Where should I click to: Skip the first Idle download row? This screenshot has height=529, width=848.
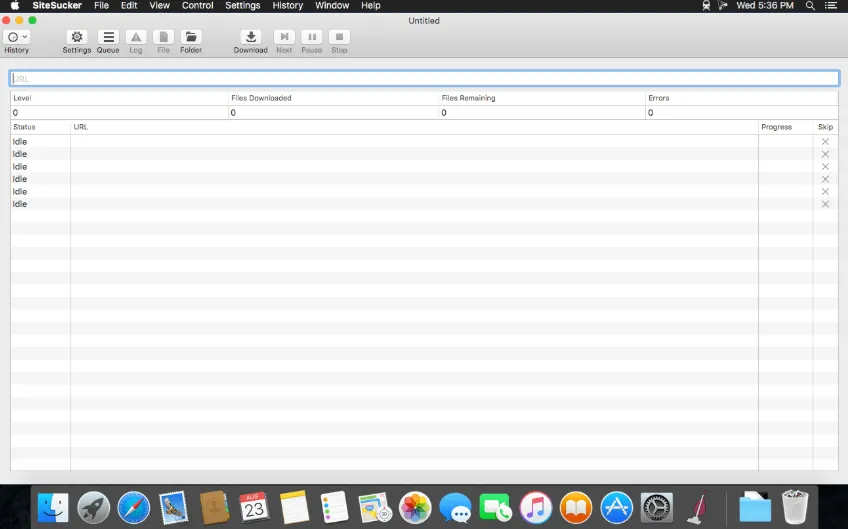point(825,142)
